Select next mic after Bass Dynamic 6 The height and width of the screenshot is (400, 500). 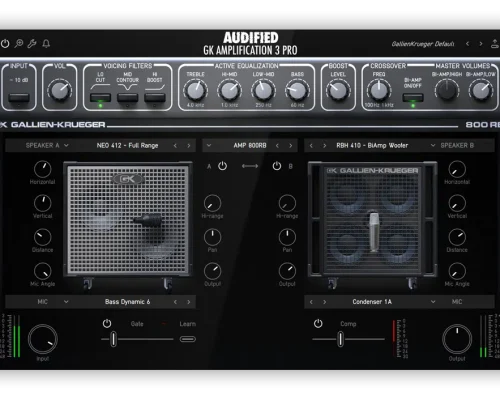pyautogui.click(x=189, y=302)
